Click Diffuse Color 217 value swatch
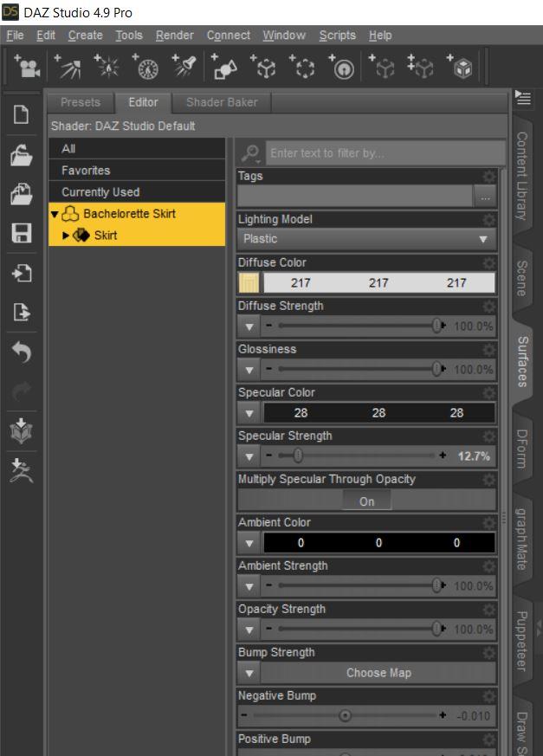 [379, 283]
